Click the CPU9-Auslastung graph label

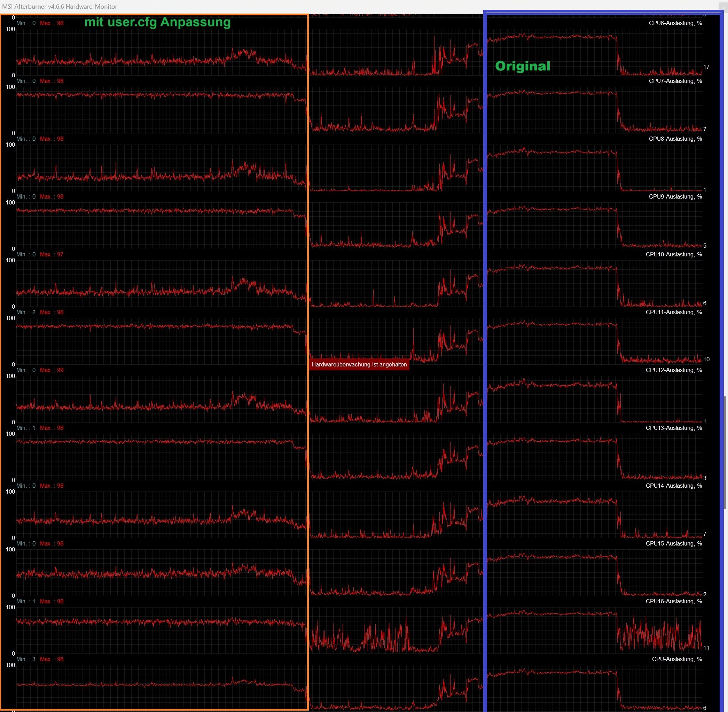pos(675,197)
